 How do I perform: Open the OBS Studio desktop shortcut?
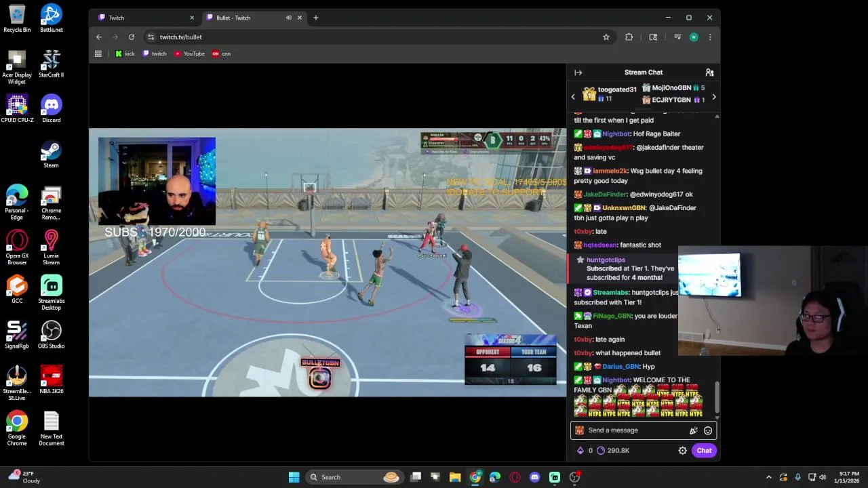(52, 334)
